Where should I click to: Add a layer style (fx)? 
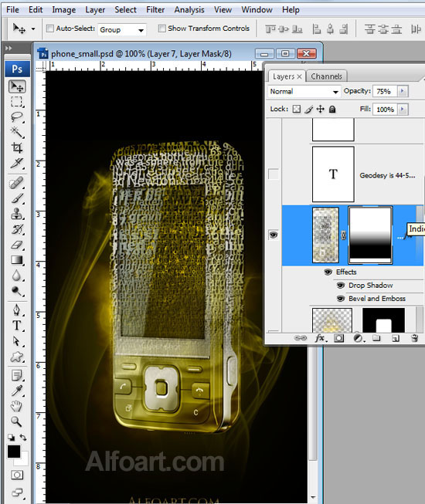[x=321, y=338]
